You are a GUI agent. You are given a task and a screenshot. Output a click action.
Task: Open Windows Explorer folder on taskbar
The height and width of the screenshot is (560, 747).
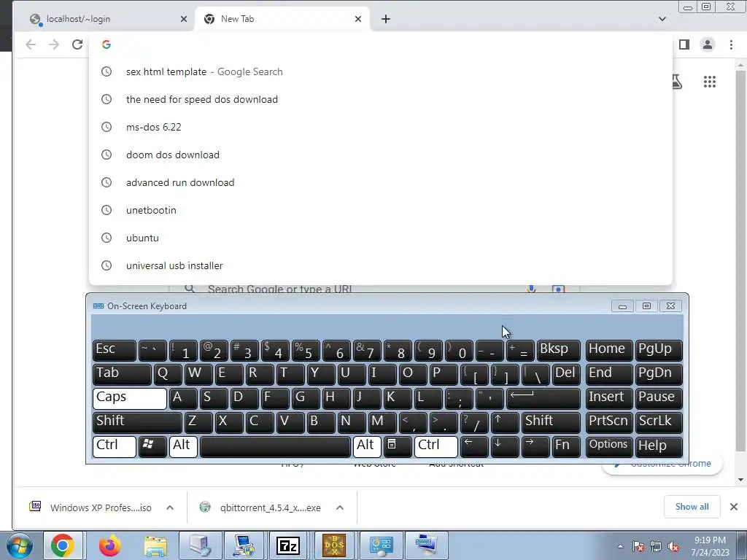coord(155,545)
